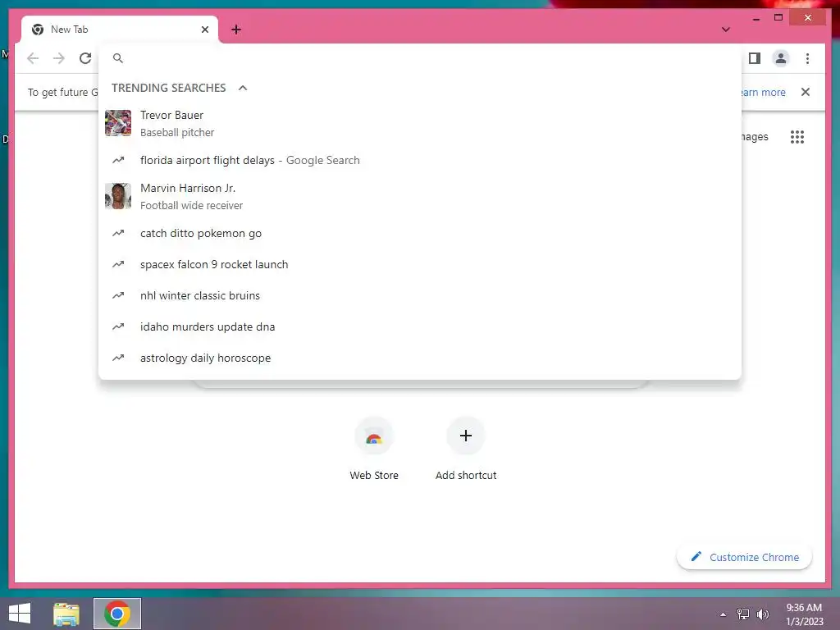
Task: Open the Google apps grid
Action: (x=797, y=137)
